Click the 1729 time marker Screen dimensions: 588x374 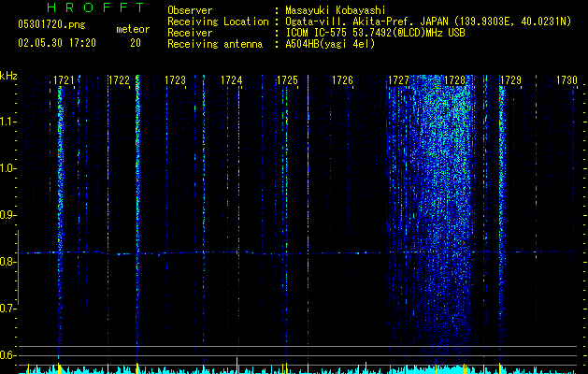[x=510, y=80]
